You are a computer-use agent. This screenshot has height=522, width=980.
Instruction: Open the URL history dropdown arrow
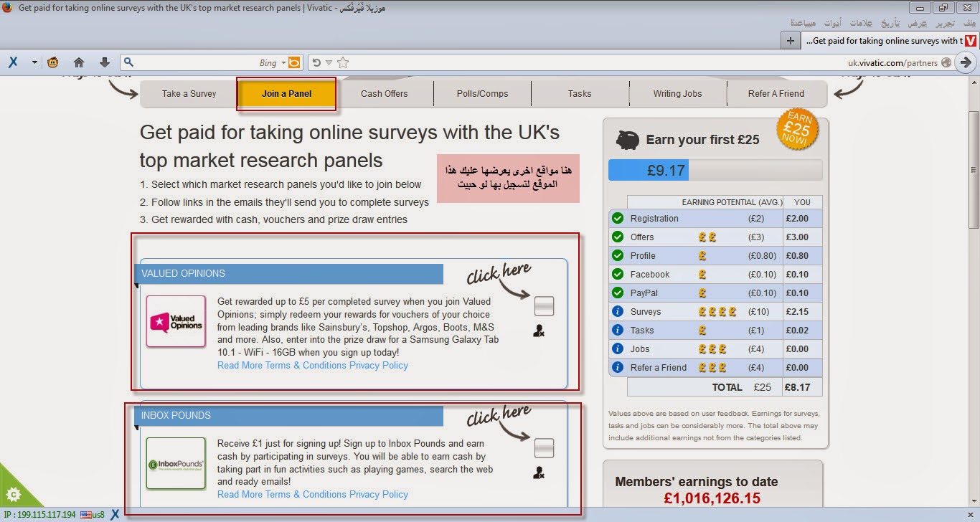tap(329, 63)
